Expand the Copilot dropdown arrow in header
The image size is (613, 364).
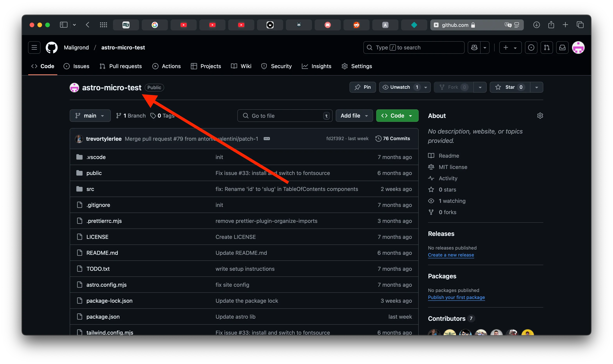tap(485, 47)
